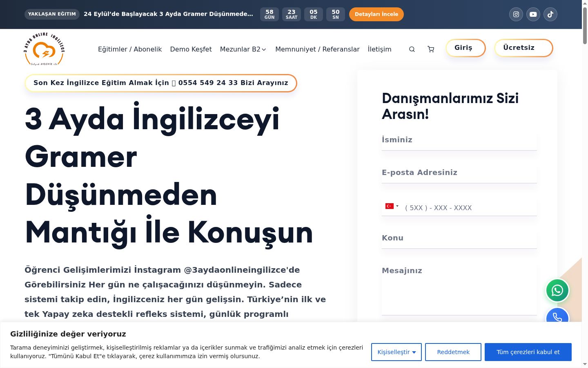The width and height of the screenshot is (588, 368).
Task: Open Memnuniyet / Referanslar page
Action: pos(317,49)
